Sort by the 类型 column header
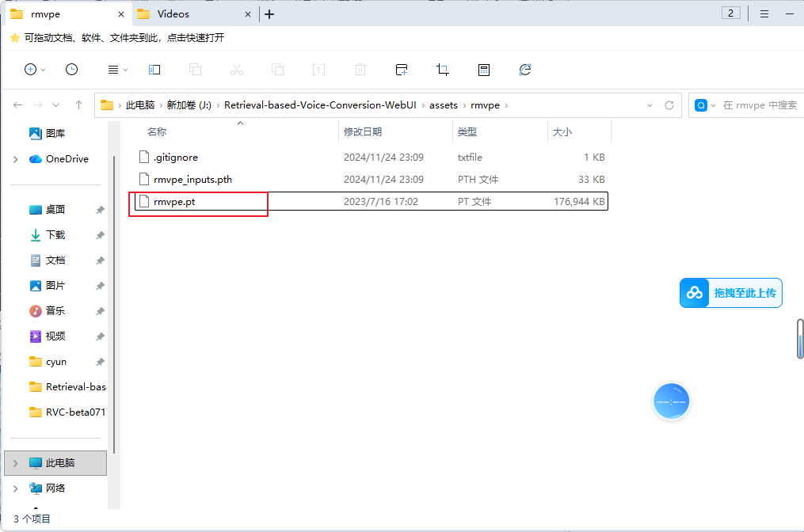The height and width of the screenshot is (532, 804). [x=467, y=131]
